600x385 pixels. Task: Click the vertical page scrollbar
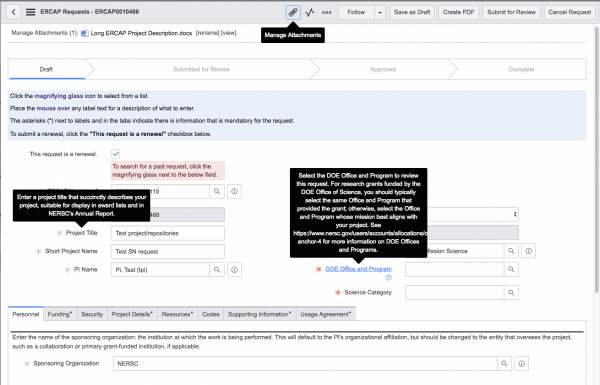(x=597, y=160)
